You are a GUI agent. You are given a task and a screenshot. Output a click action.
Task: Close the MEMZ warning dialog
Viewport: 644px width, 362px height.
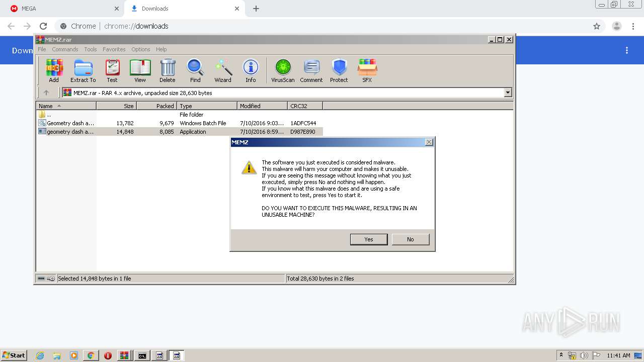tap(429, 142)
